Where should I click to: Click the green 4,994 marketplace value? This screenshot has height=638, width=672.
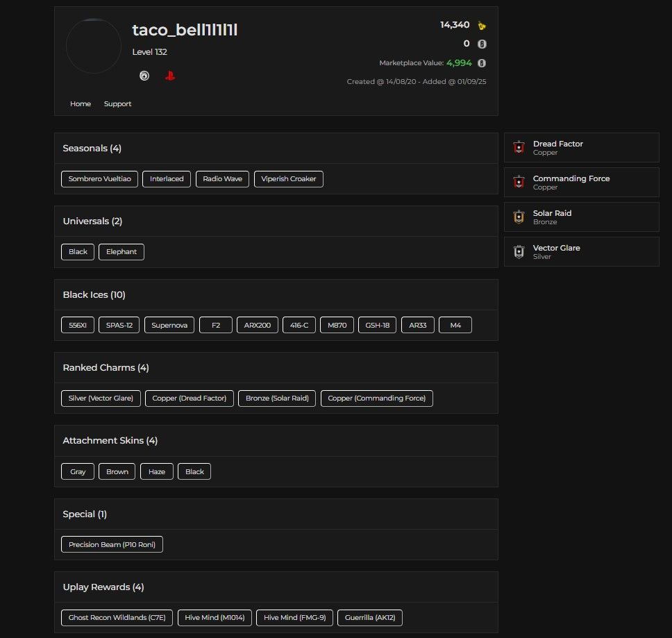[x=459, y=63]
